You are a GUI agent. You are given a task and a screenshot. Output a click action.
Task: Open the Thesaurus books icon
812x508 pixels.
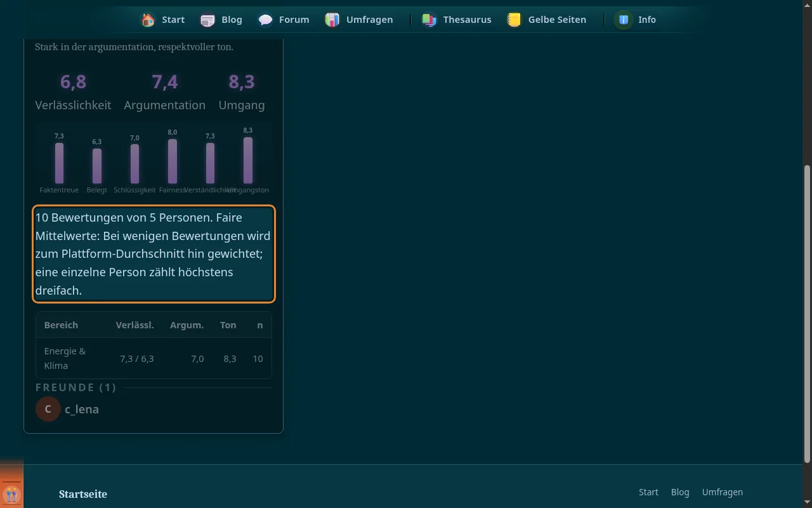point(429,20)
